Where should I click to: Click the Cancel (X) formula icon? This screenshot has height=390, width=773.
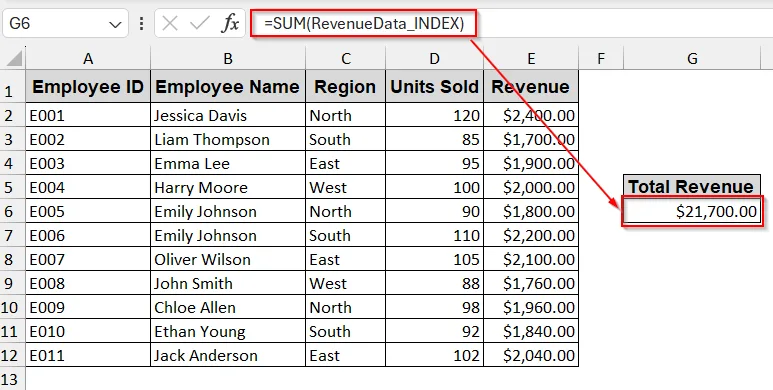click(170, 23)
